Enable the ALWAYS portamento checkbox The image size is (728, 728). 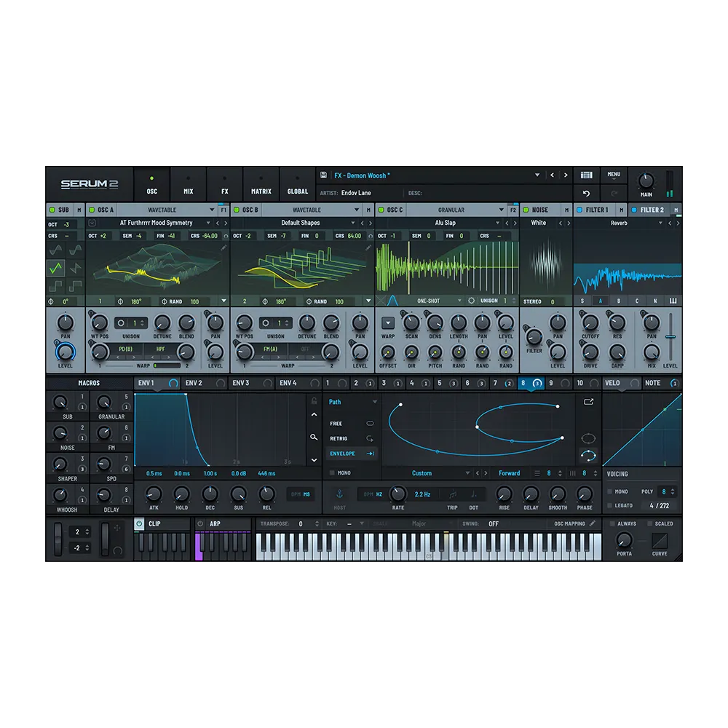click(612, 523)
